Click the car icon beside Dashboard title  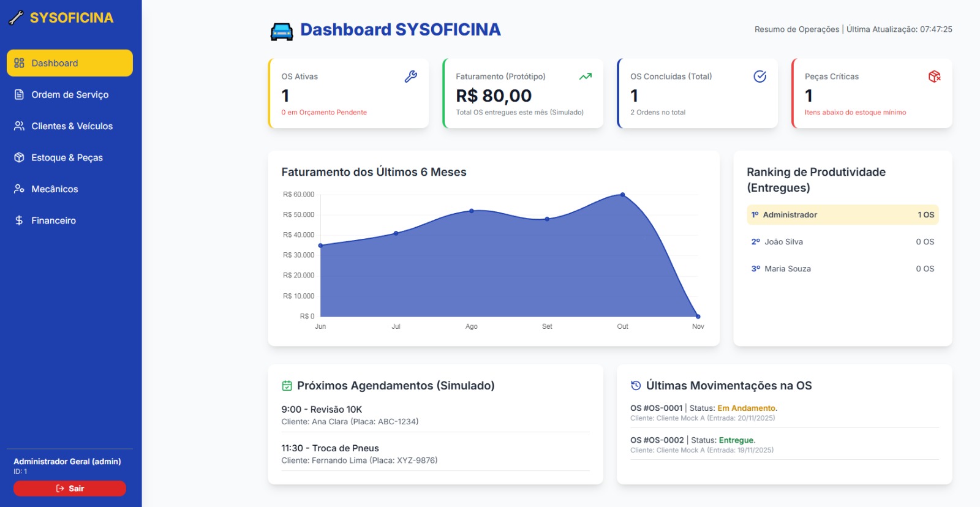tap(282, 31)
